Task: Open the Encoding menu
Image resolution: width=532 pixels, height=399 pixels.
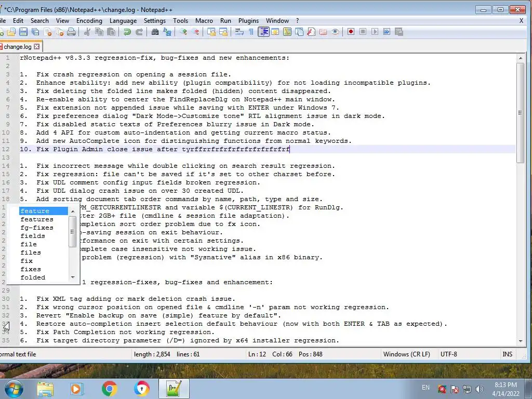Action: pos(89,21)
